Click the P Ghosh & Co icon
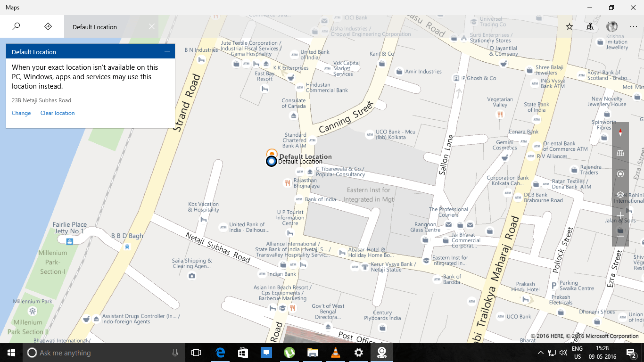Image resolution: width=644 pixels, height=362 pixels. [456, 78]
